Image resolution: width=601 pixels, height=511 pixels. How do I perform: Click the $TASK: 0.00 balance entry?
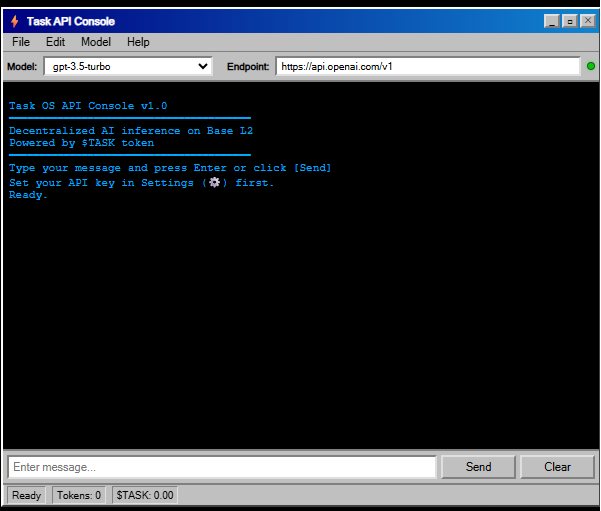[145, 495]
